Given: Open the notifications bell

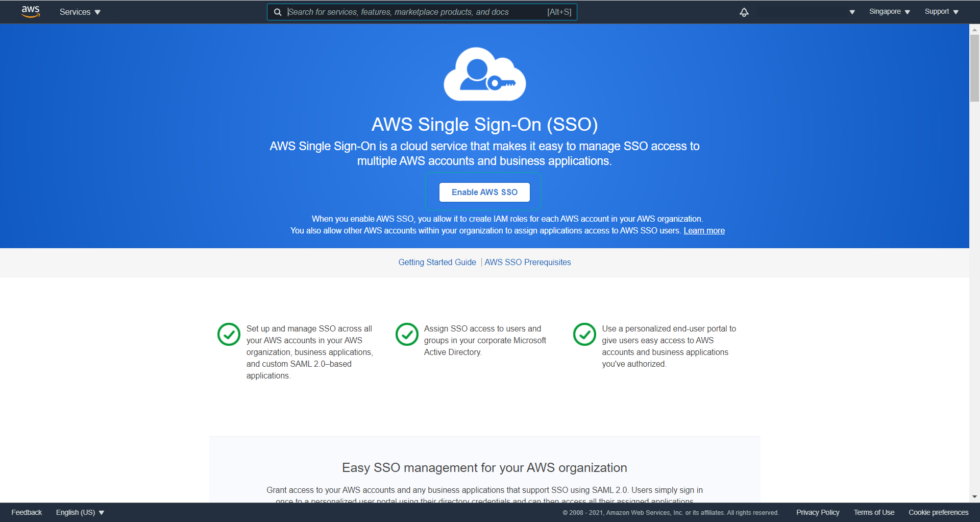Looking at the screenshot, I should tap(744, 12).
